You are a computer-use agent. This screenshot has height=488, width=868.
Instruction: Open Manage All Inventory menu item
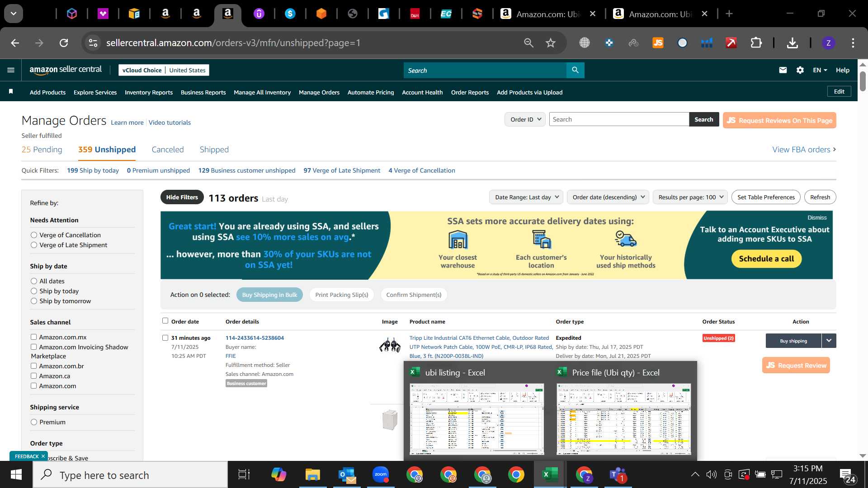pos(262,92)
